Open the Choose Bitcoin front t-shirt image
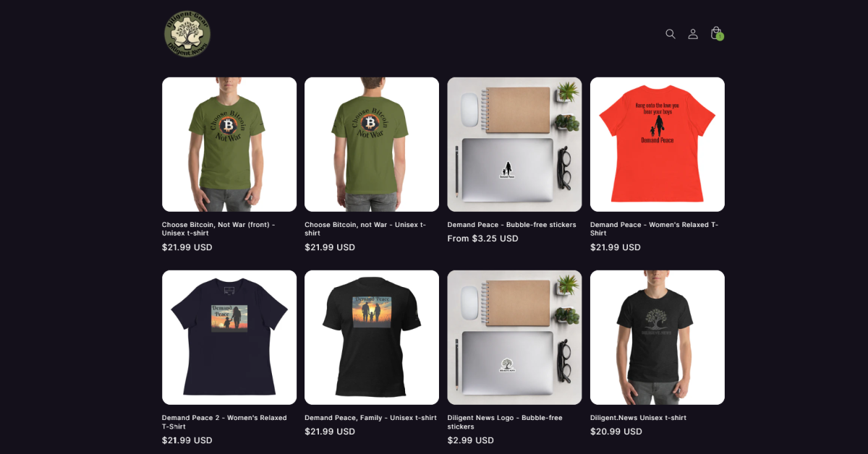This screenshot has width=868, height=454. (229, 145)
